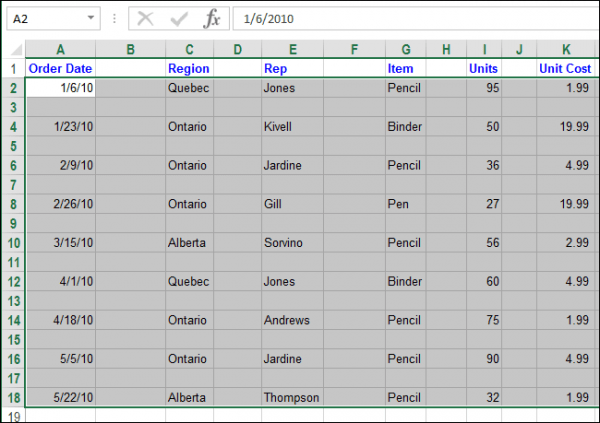This screenshot has height=423, width=600.
Task: Click the Rep header cell
Action: [x=293, y=69]
